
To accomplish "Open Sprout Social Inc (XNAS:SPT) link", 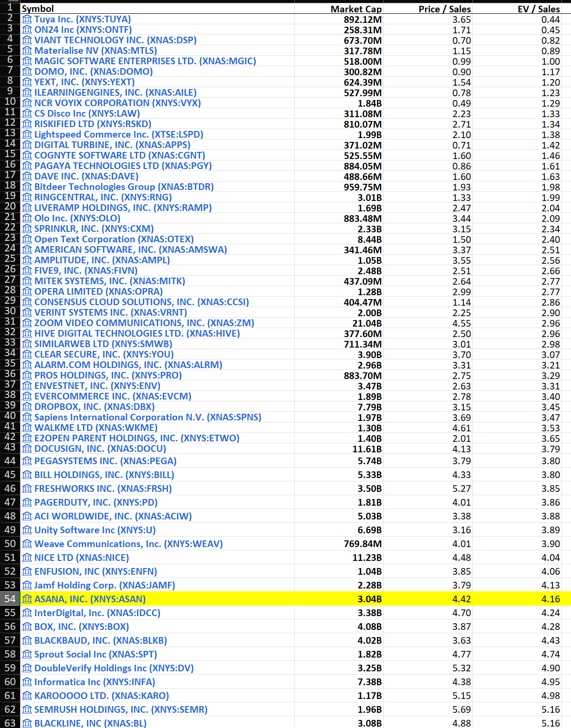I will pyautogui.click(x=96, y=654).
